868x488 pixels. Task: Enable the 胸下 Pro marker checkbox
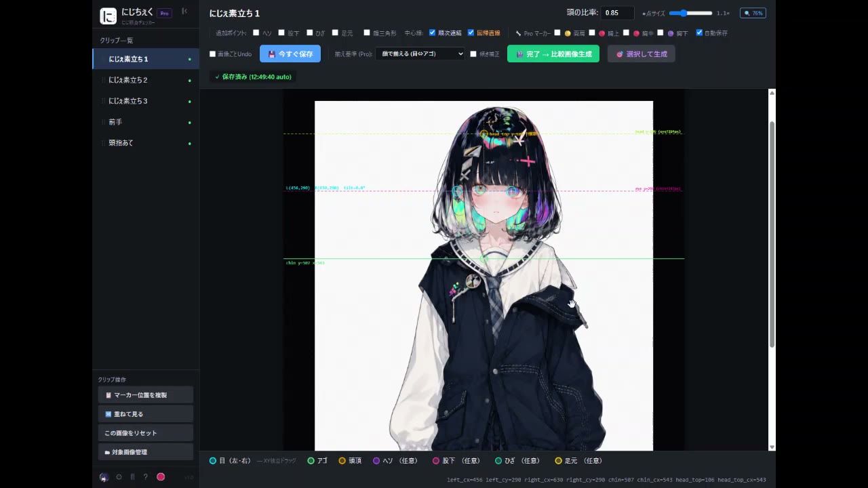660,33
